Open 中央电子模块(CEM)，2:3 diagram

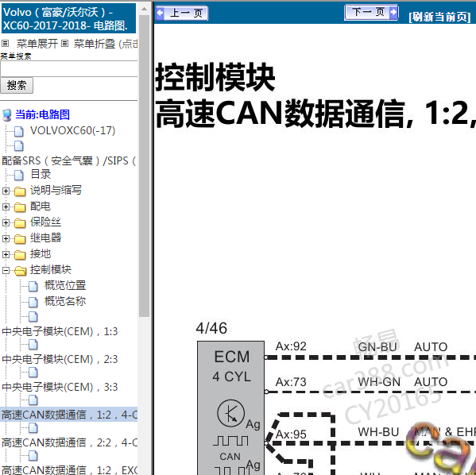click(60, 359)
